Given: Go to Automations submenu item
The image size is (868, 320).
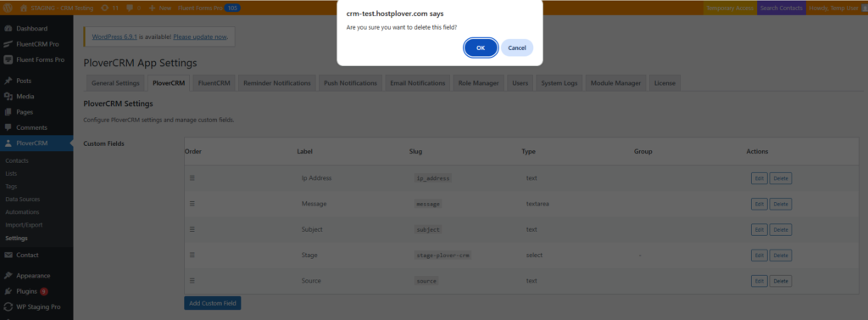Looking at the screenshot, I should [22, 212].
